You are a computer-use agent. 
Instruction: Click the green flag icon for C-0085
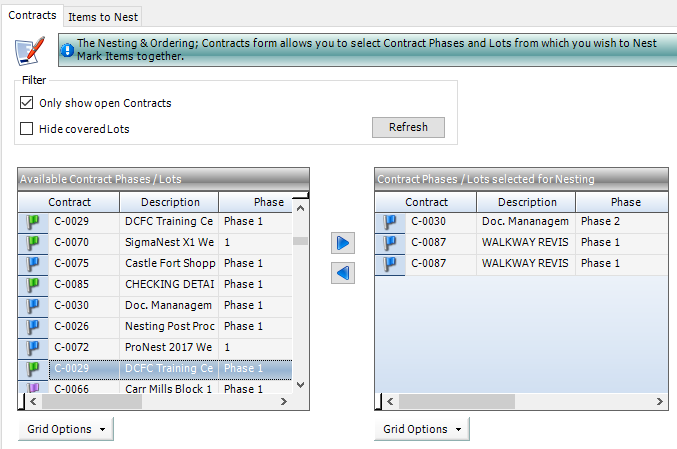[x=32, y=284]
